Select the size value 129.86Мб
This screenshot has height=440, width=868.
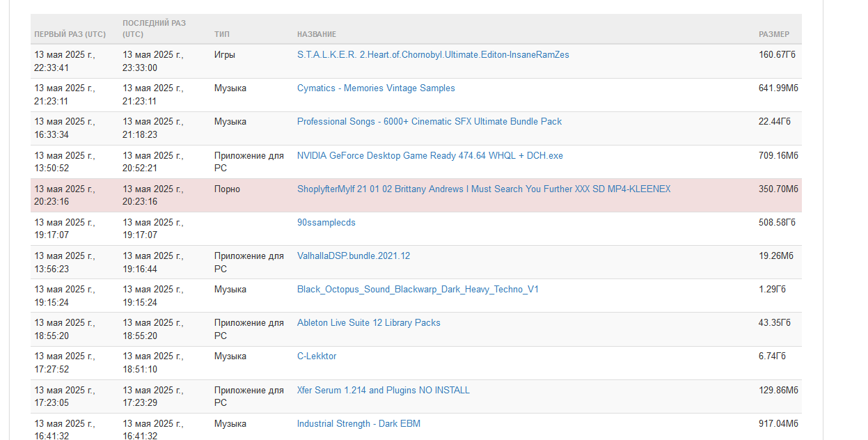click(x=778, y=391)
